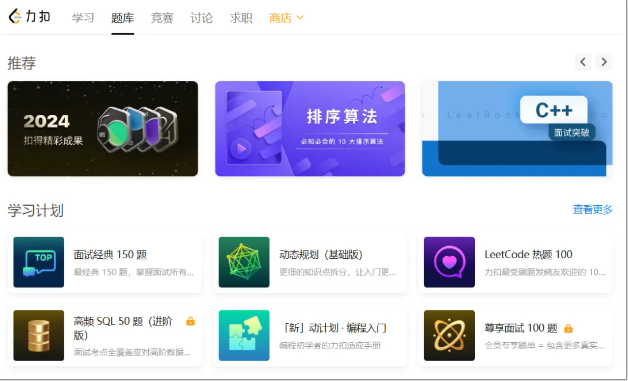
Task: Open the 高频 SQL 50 题（进阶版）title
Action: tap(123, 328)
